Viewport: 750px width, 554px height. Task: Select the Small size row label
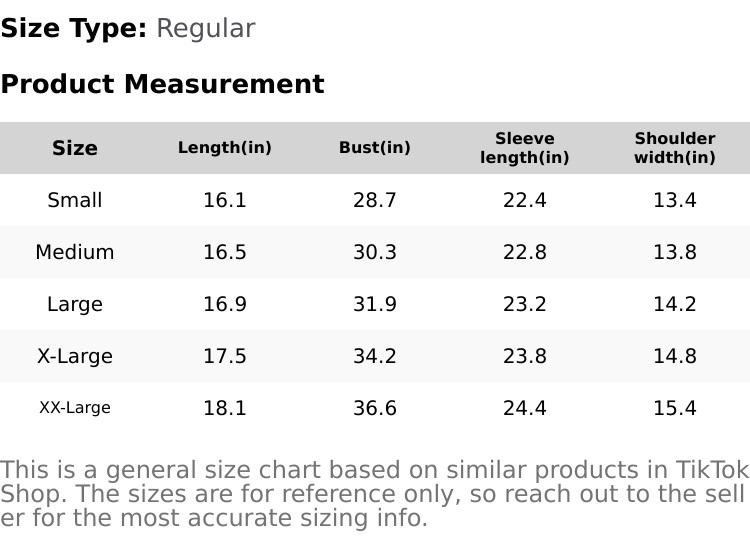75,200
